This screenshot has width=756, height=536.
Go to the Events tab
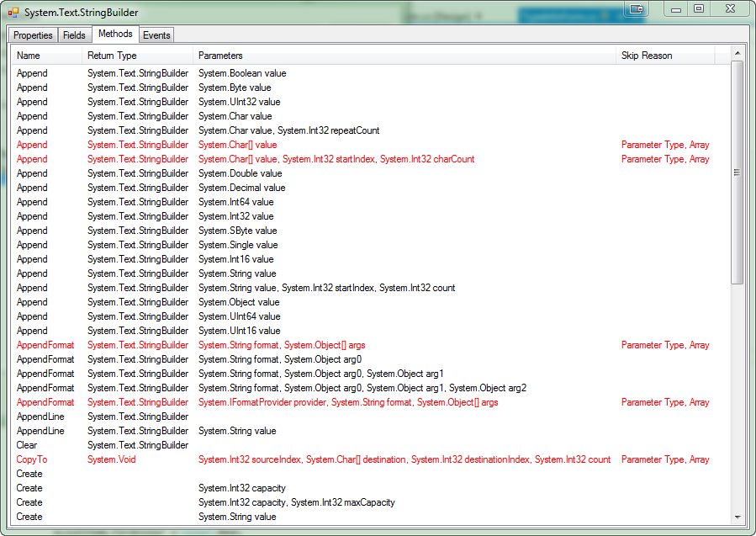[156, 35]
